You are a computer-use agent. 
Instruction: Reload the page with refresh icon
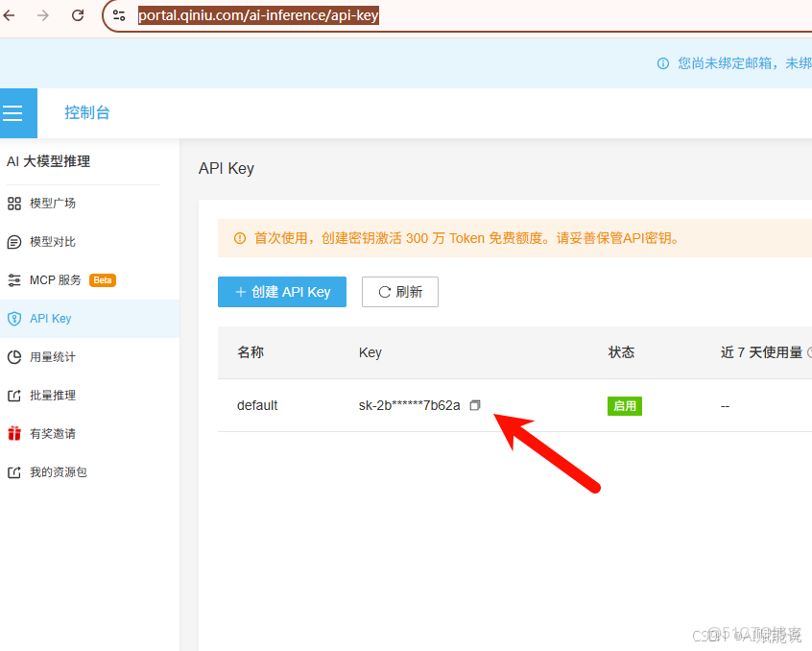click(x=78, y=15)
